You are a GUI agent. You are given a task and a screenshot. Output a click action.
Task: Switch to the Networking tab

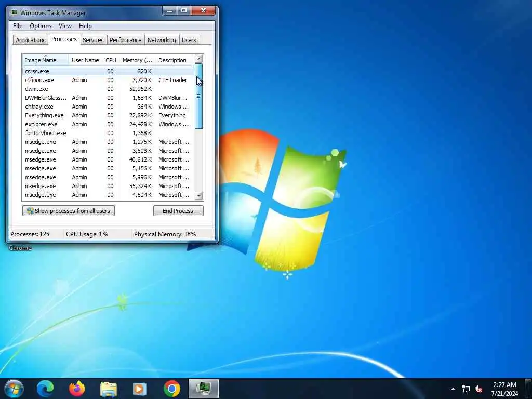162,40
